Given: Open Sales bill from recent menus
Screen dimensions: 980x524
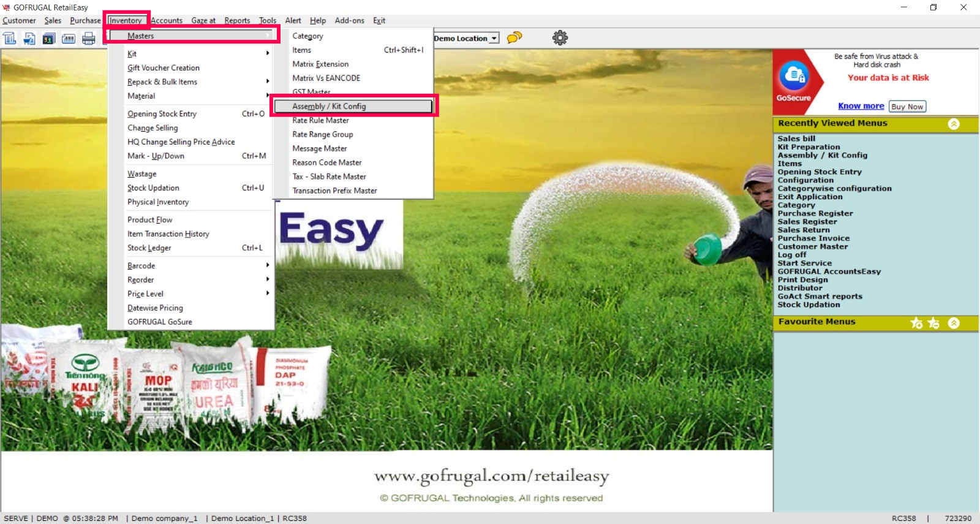Looking at the screenshot, I should click(796, 139).
